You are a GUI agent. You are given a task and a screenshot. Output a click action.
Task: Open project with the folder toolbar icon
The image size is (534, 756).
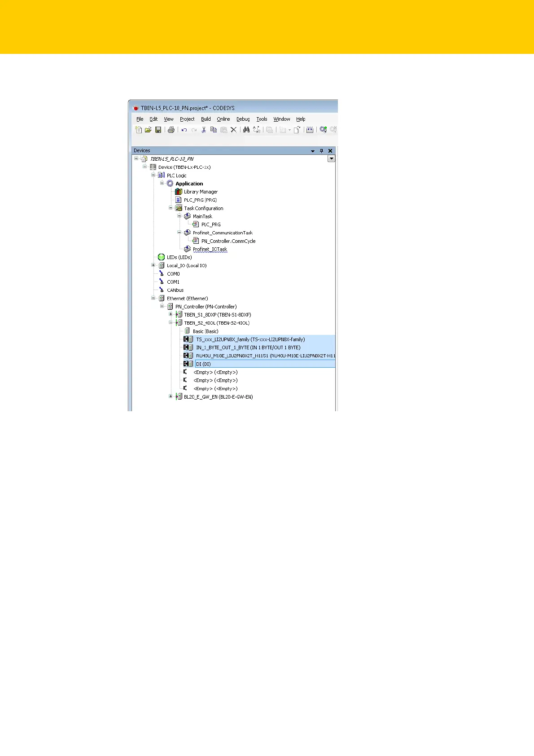coord(148,130)
